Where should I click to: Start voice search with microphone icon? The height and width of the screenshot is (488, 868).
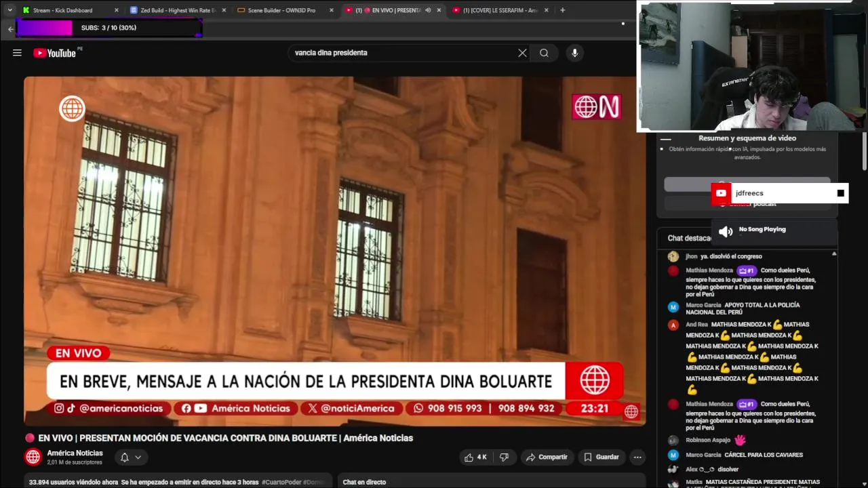(574, 53)
